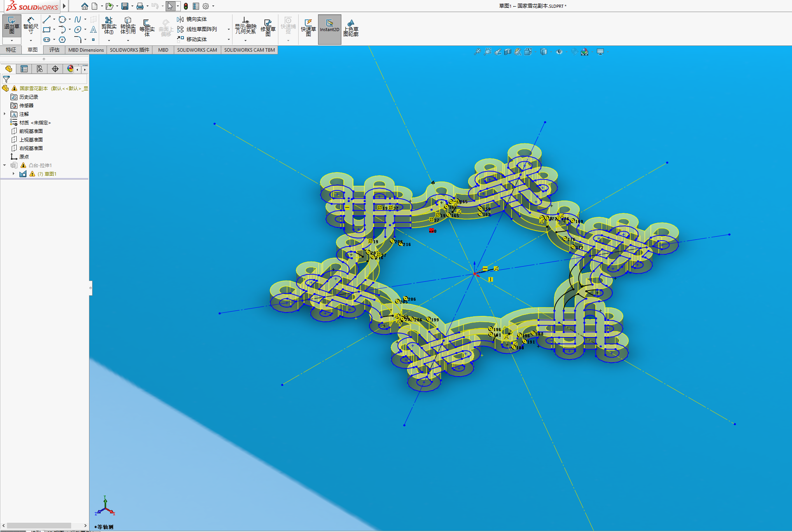Toggle Shaded Sketch Contours (上色草图轮廓)
Viewport: 792px width, 532px height.
pos(351,27)
